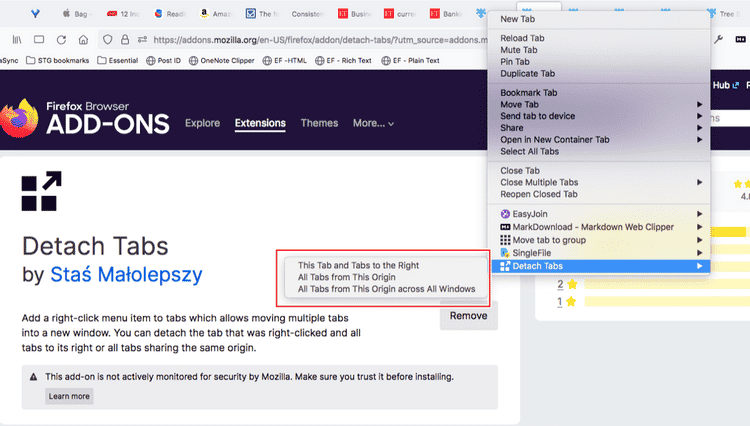
Task: Open author link Staś Małolepszy
Action: pos(126,274)
